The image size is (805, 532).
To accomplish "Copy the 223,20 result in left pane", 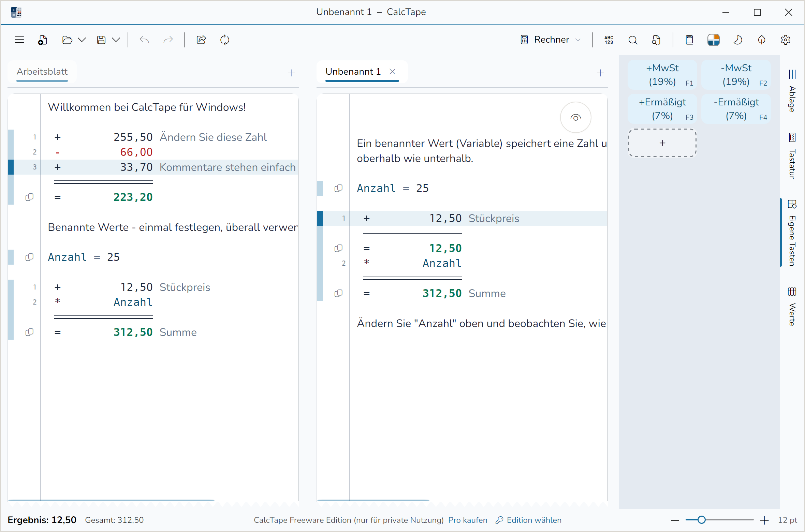I will coord(30,197).
